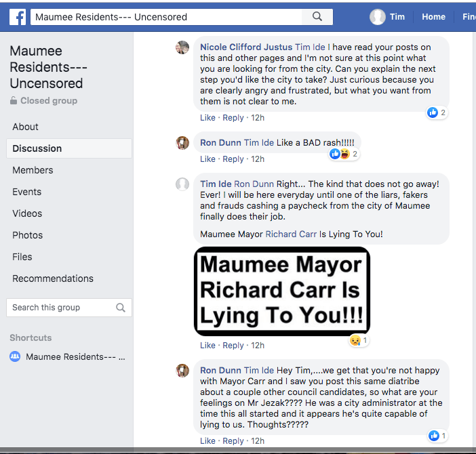The image size is (476, 454).
Task: Go to the group's Photos section
Action: [28, 235]
